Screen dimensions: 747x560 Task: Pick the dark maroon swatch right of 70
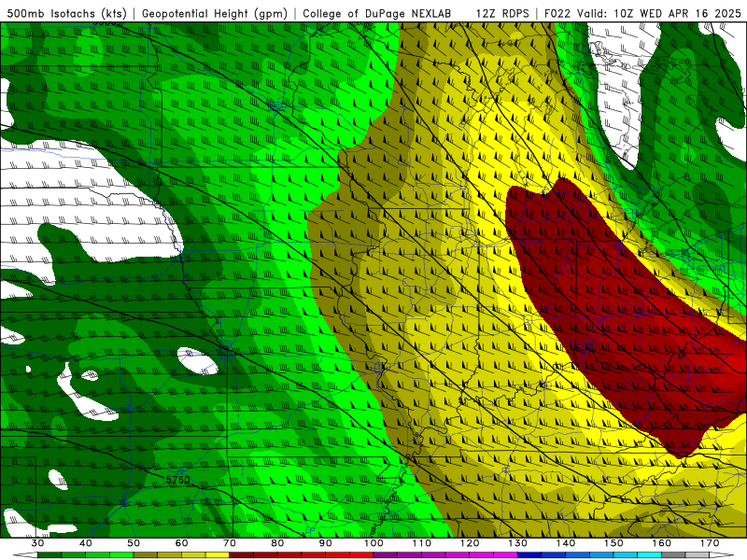(242, 554)
